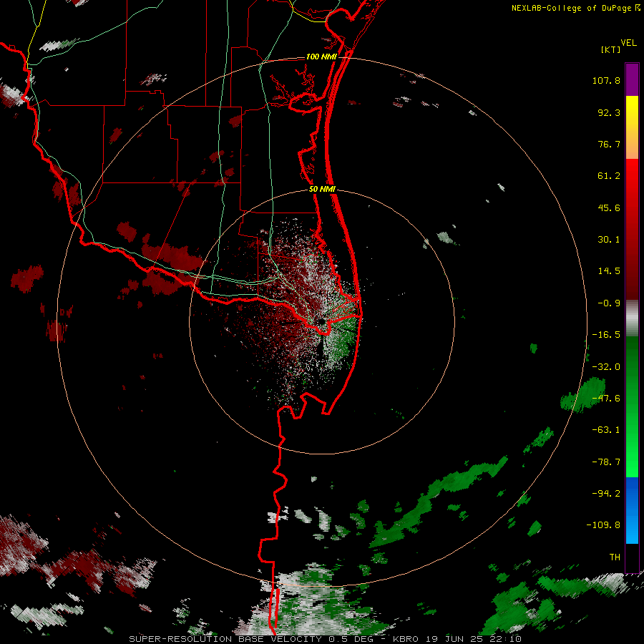The height and width of the screenshot is (644, 644).
Task: Select the 92.3 scale value
Action: click(609, 112)
